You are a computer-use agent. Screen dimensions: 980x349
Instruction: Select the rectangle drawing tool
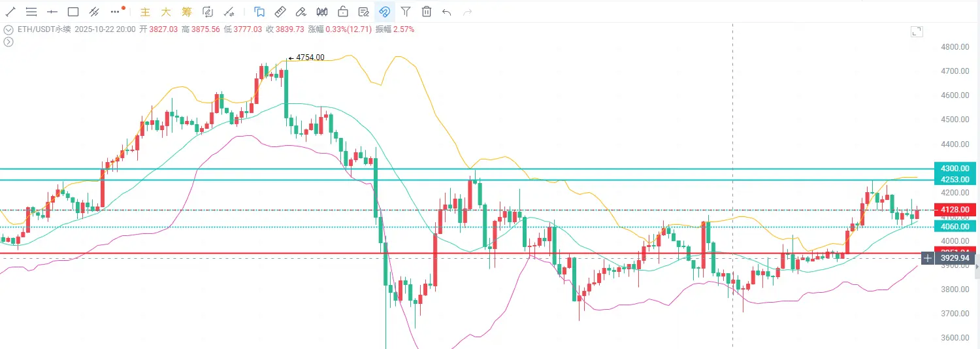coord(73,12)
